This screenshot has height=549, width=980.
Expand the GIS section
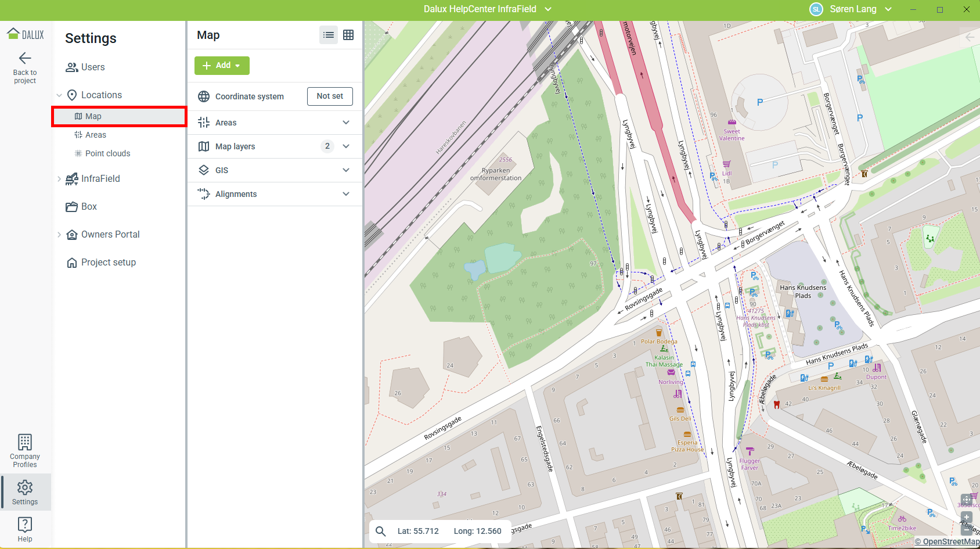pos(346,170)
